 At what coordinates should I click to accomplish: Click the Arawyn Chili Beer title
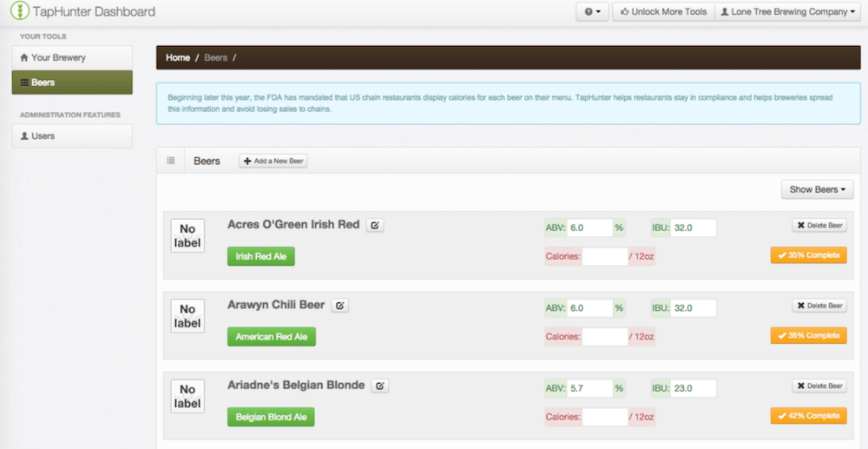click(x=276, y=305)
